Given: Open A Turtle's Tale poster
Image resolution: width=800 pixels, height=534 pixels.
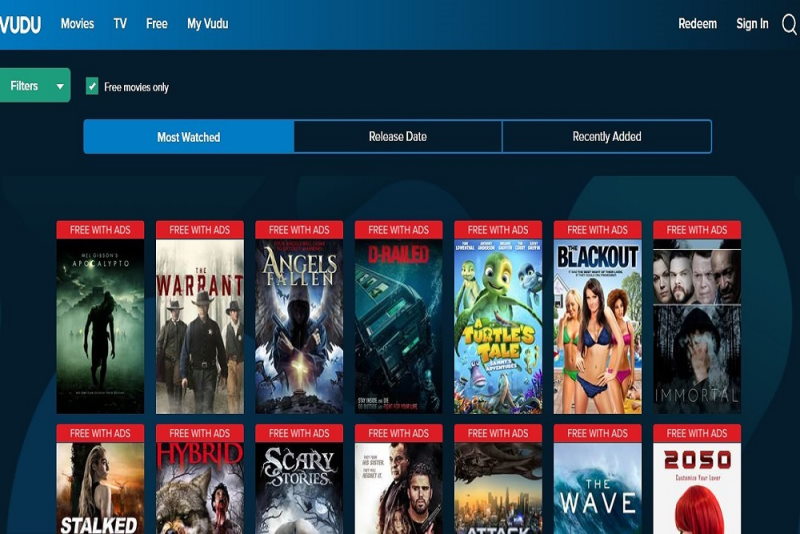Looking at the screenshot, I should tap(498, 325).
